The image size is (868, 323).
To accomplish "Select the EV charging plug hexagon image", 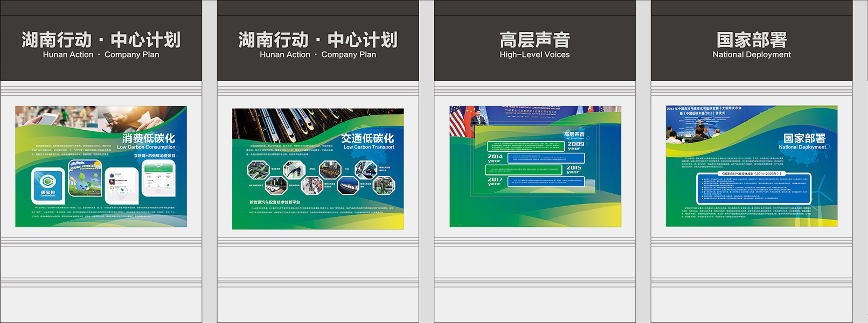I will (294, 170).
